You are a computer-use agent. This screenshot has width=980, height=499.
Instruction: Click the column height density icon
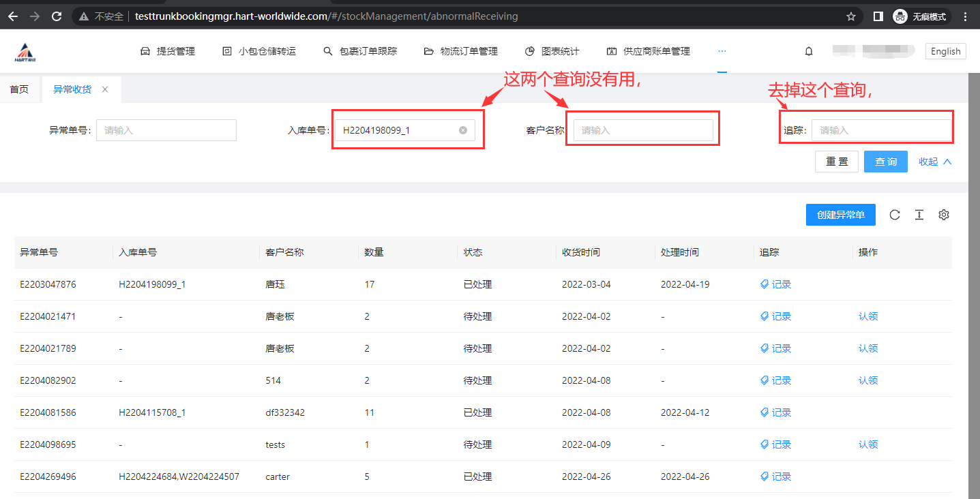click(x=919, y=215)
